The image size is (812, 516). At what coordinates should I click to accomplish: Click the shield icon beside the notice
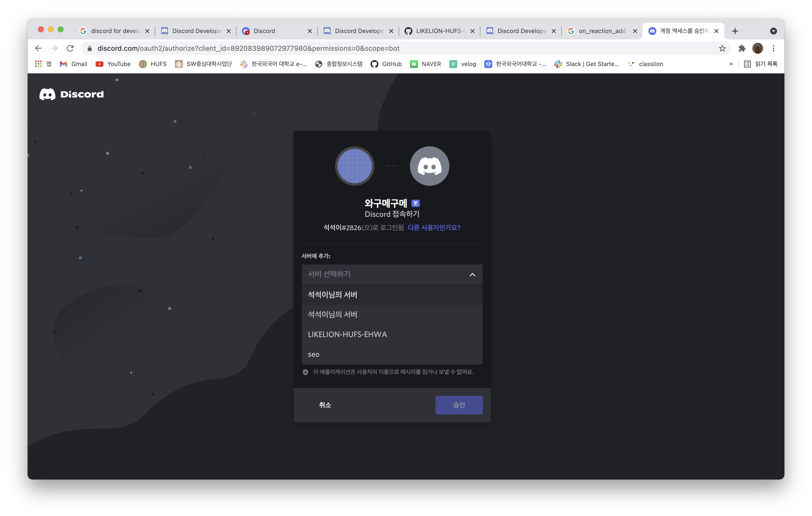tap(305, 372)
